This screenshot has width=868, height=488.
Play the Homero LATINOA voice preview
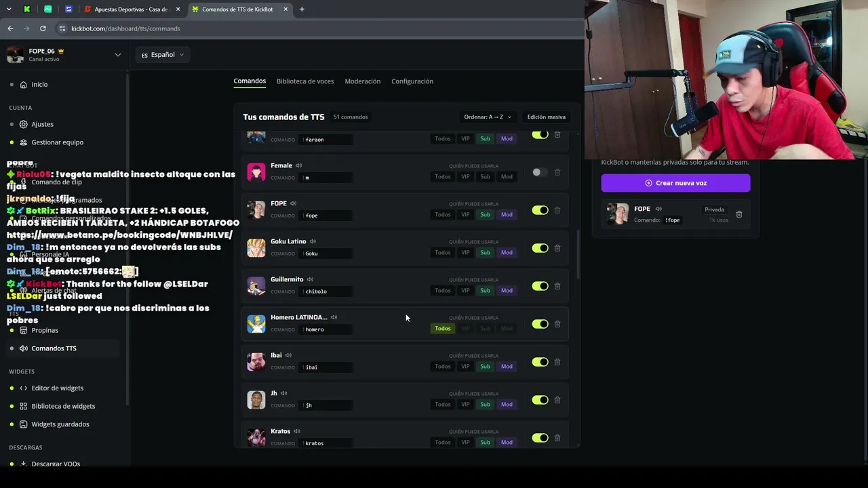pyautogui.click(x=334, y=317)
